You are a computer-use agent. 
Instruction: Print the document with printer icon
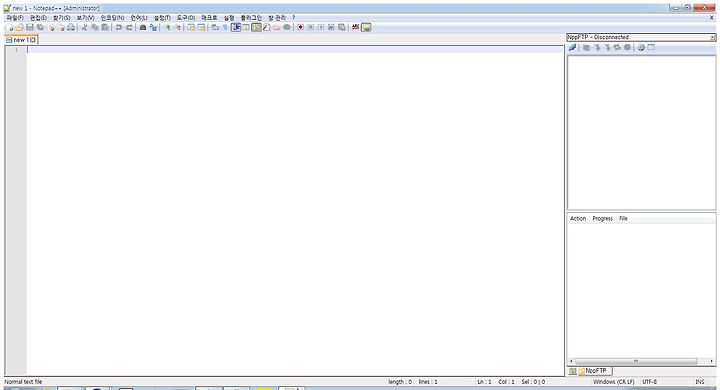pyautogui.click(x=71, y=28)
